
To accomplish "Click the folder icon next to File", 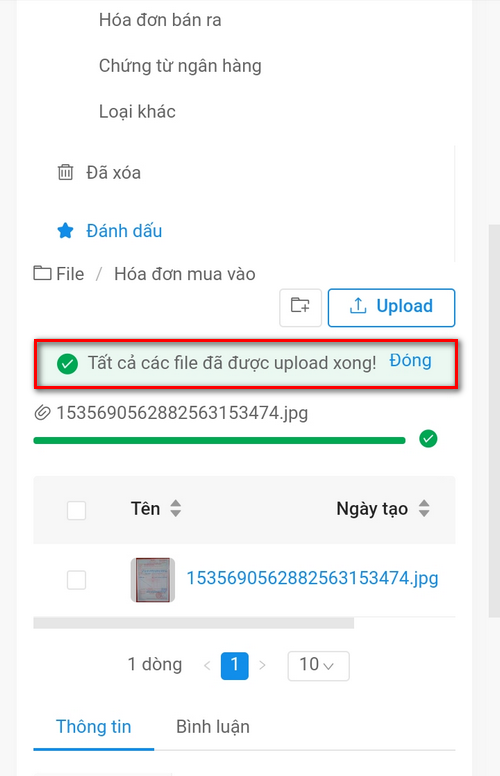I will pyautogui.click(x=43, y=273).
